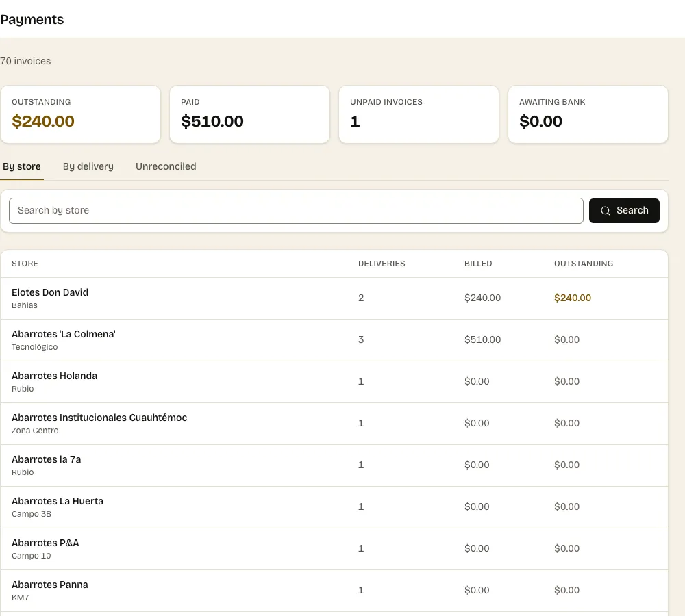Viewport: 685px width, 616px height.
Task: Click the BILLED column header
Action: point(478,264)
